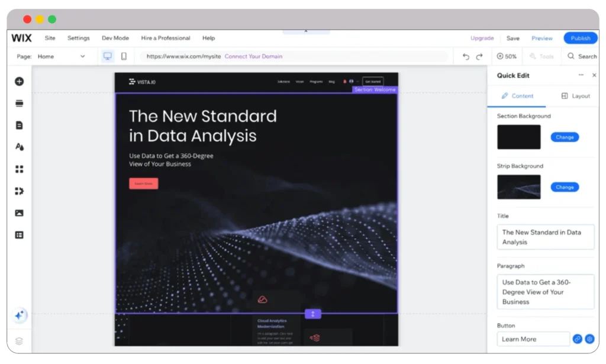
Task: Open the Media image icon in sidebar
Action: [19, 213]
